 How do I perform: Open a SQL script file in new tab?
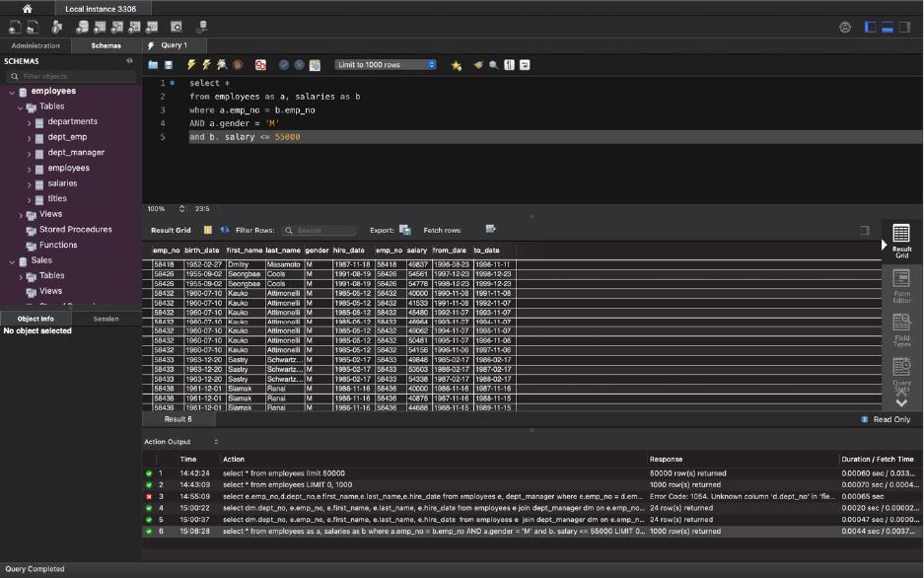[33, 27]
